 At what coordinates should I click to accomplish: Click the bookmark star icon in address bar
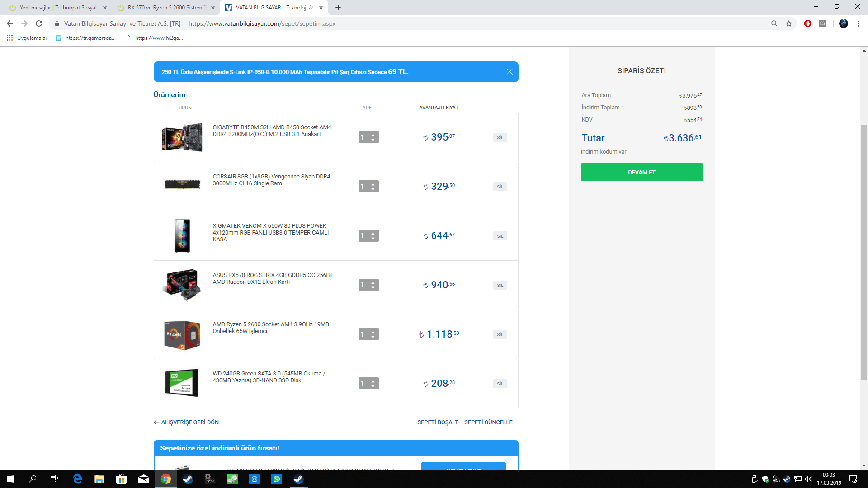click(x=789, y=23)
